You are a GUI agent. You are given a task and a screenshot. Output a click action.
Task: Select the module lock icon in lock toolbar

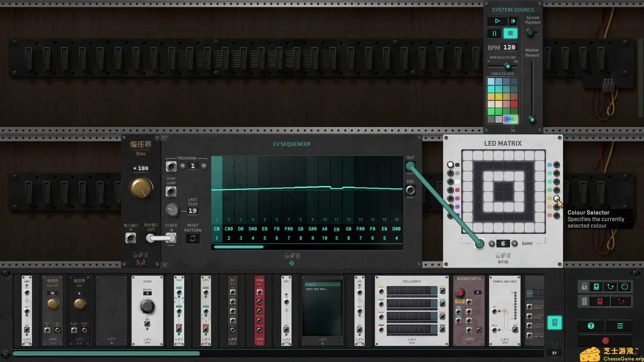(x=596, y=287)
